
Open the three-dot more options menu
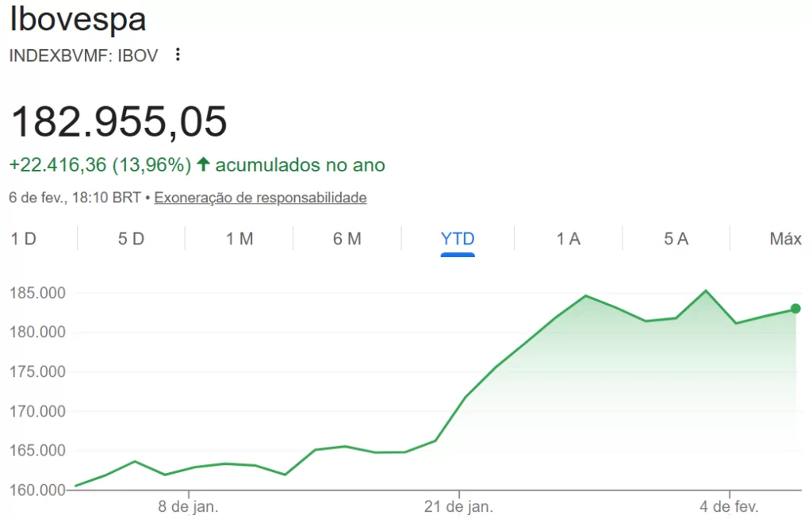point(178,55)
